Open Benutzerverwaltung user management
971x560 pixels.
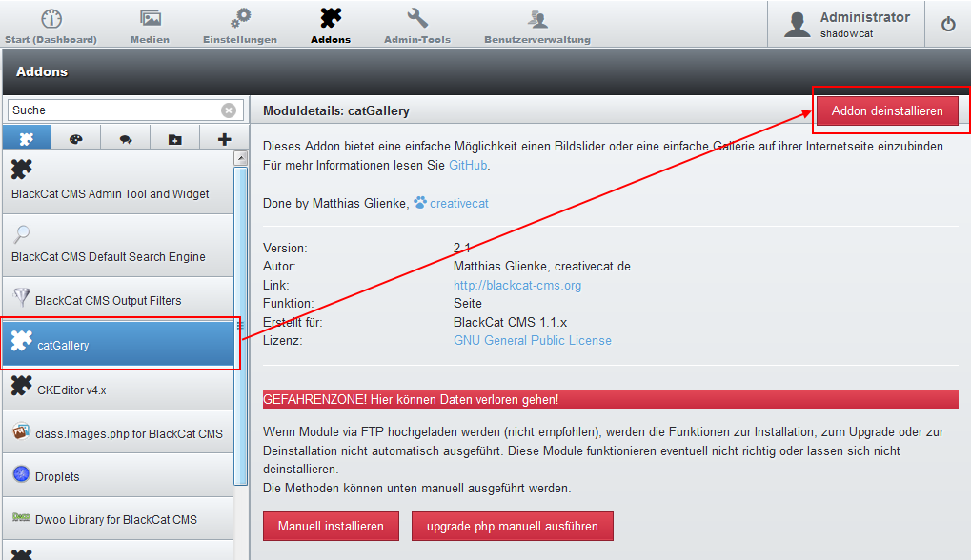pos(537,26)
